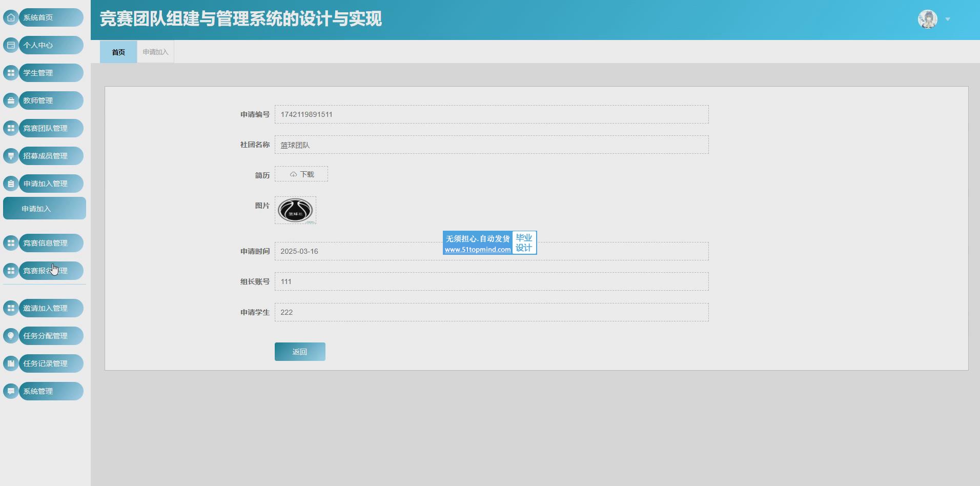Open the basketball team image thumbnail
980x486 pixels.
pyautogui.click(x=295, y=210)
